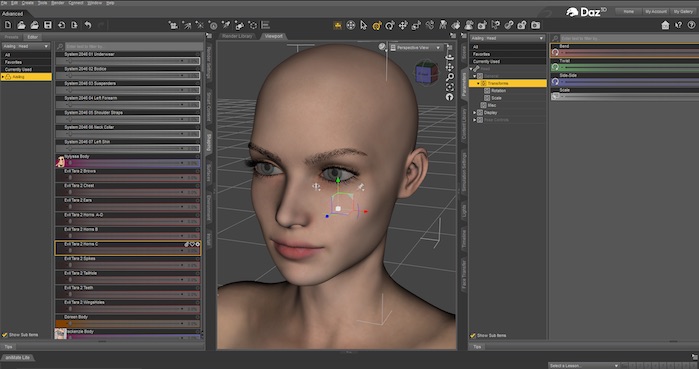This screenshot has height=369, width=699.
Task: Open the right panel Aisling Head dropdown
Action: pos(508,38)
